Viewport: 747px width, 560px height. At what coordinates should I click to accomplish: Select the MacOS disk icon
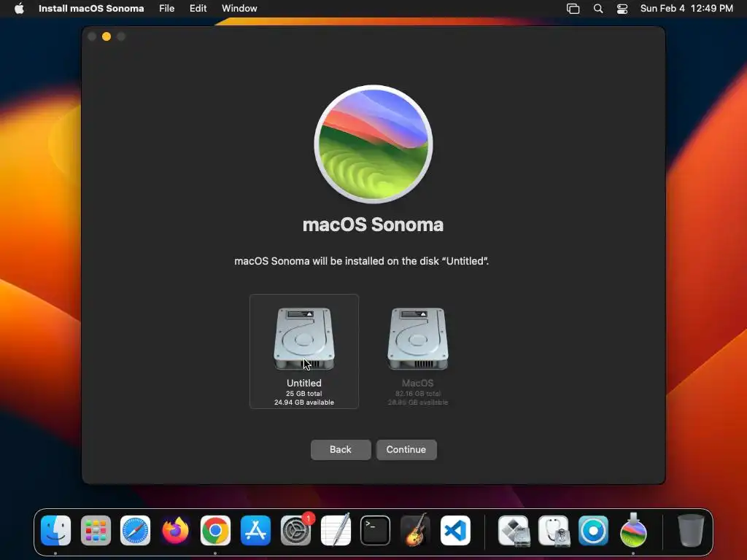418,339
